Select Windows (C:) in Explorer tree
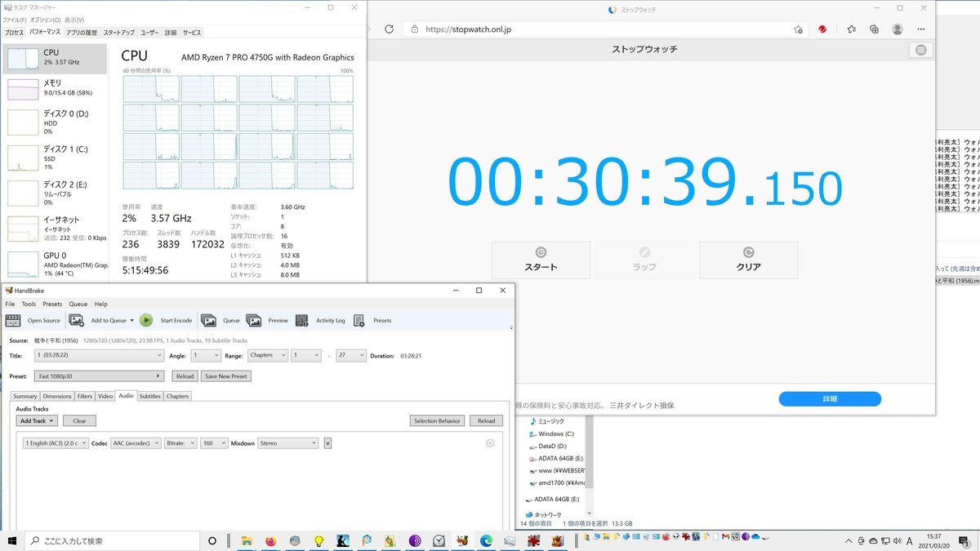 click(x=556, y=433)
